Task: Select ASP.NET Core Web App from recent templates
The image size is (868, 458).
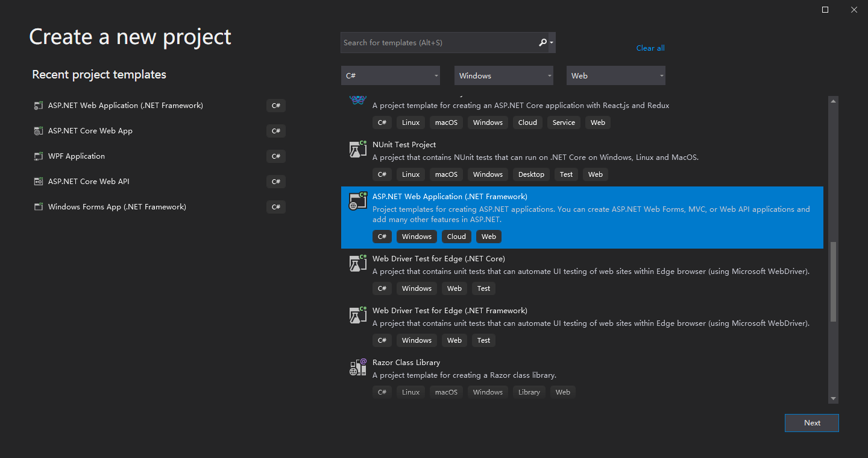Action: [90, 130]
